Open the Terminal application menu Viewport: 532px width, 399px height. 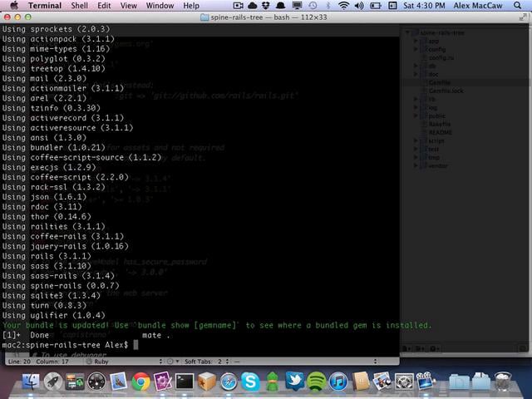(x=45, y=6)
